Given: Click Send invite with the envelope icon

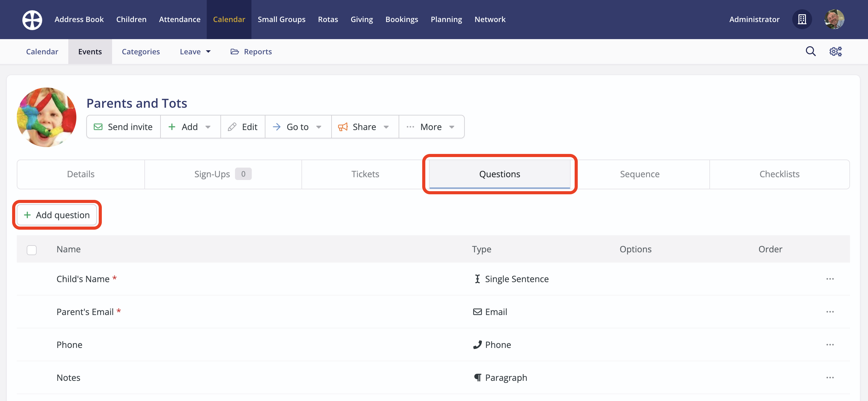Looking at the screenshot, I should coord(123,127).
